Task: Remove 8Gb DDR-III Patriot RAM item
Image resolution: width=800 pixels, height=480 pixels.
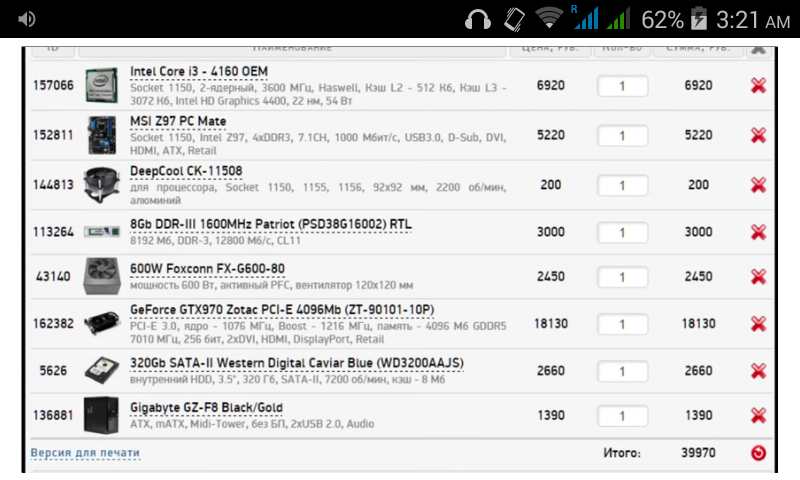Action: 758,232
